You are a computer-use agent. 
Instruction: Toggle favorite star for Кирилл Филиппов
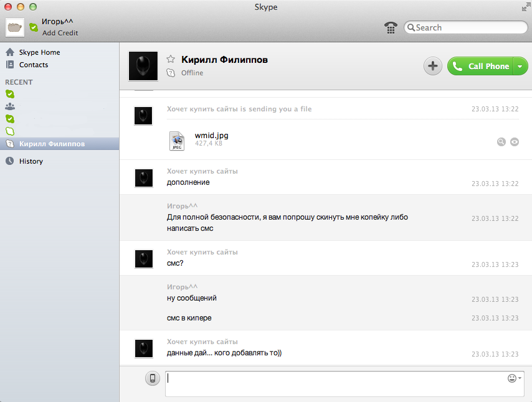[x=171, y=59]
